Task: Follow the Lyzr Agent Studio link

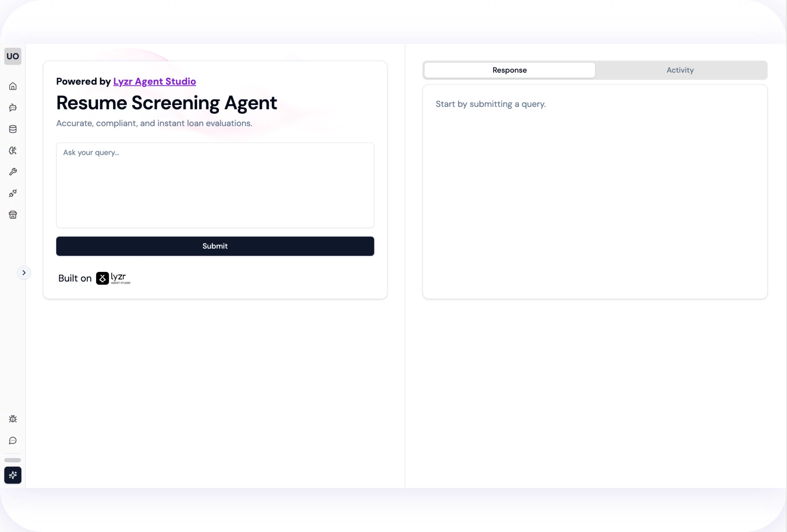Action: tap(154, 82)
